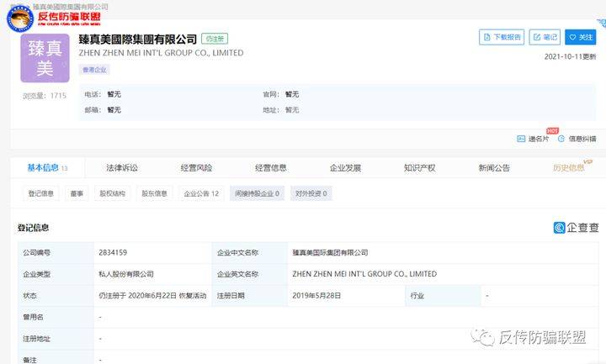
Task: Click the 董事 directors sub-tab
Action: (77, 193)
